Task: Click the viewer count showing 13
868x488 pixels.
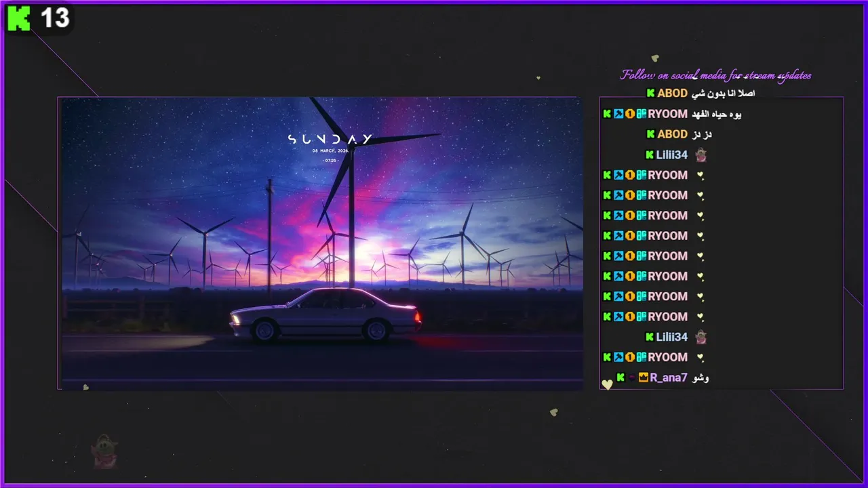Action: 55,19
